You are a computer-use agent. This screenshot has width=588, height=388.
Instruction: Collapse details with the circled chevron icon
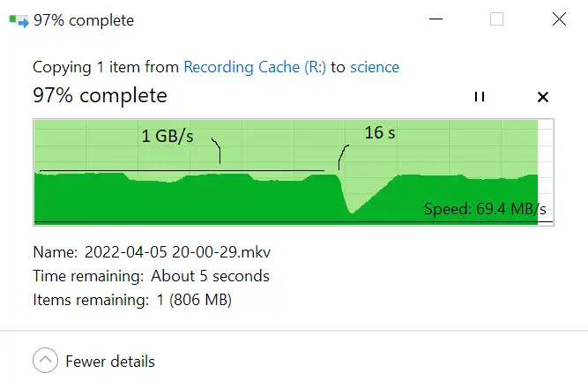click(x=45, y=361)
